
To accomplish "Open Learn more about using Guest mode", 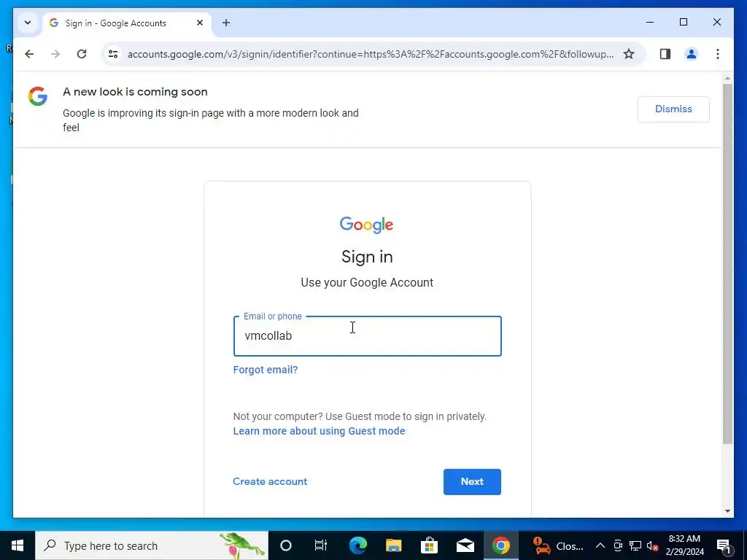I will [320, 431].
